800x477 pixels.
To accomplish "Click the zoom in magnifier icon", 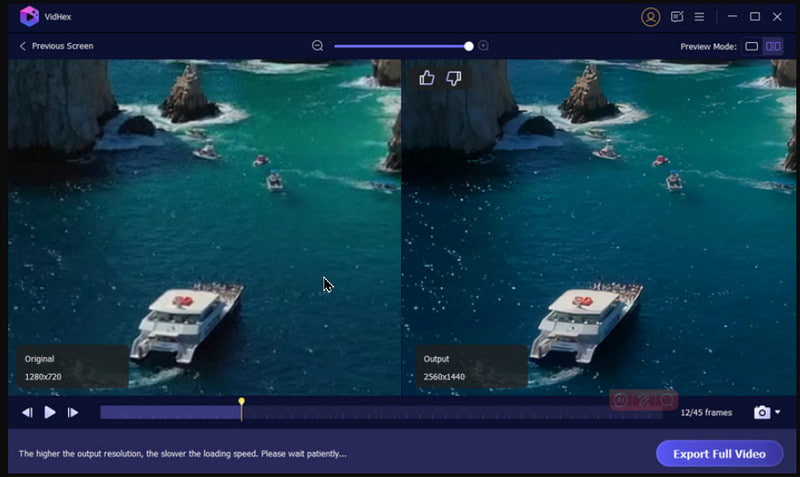I will 484,46.
